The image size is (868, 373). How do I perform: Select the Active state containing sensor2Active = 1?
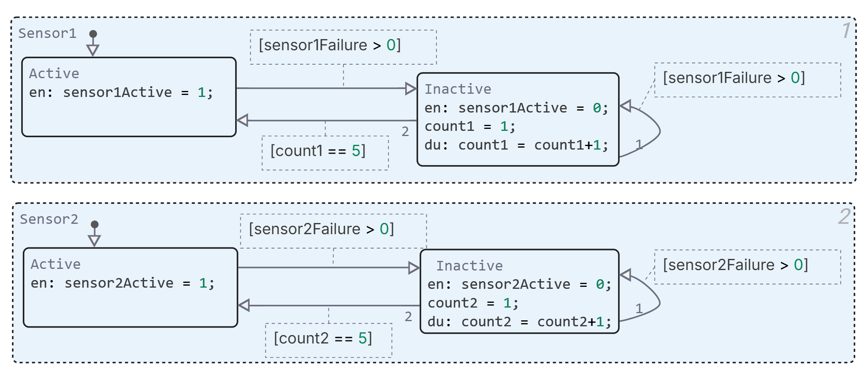[130, 306]
